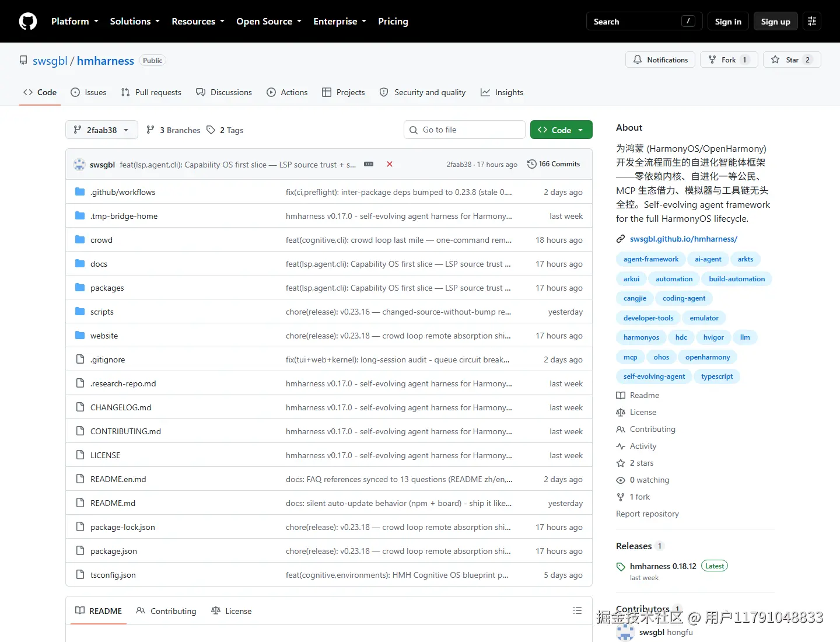Viewport: 840px width, 642px height.
Task: Open the README outline list icon
Action: (577, 610)
